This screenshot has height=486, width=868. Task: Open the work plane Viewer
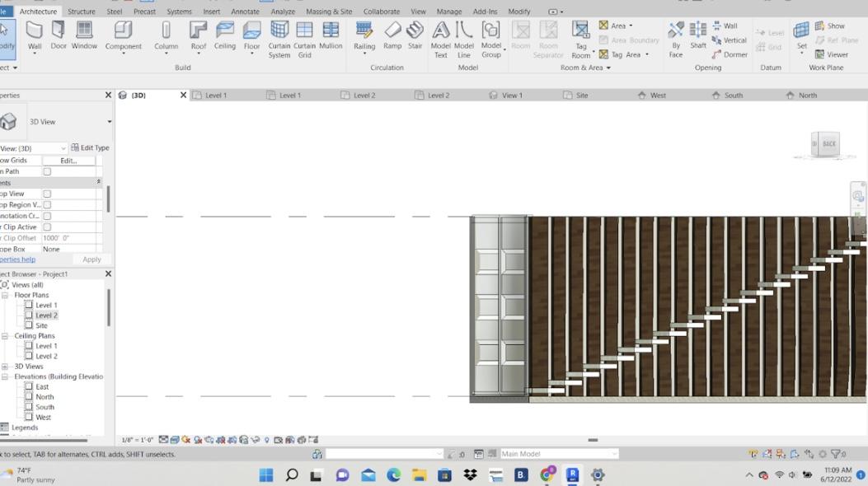pos(832,54)
